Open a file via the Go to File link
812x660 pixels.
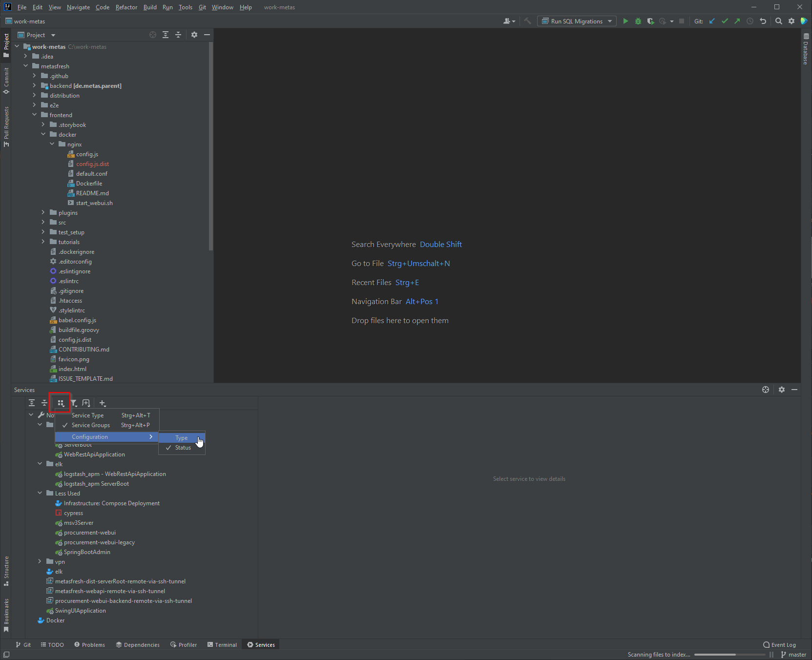tap(418, 263)
